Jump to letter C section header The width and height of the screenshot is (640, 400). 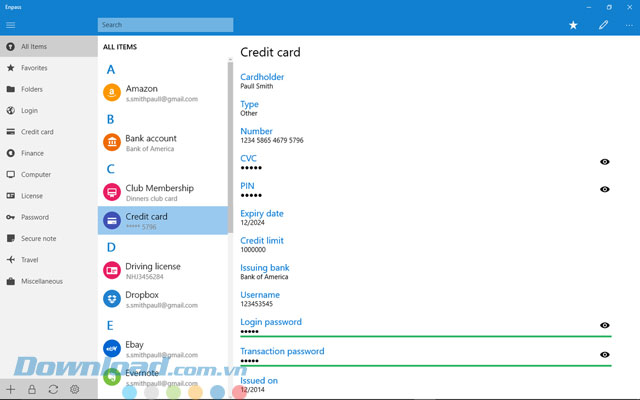[x=111, y=169]
